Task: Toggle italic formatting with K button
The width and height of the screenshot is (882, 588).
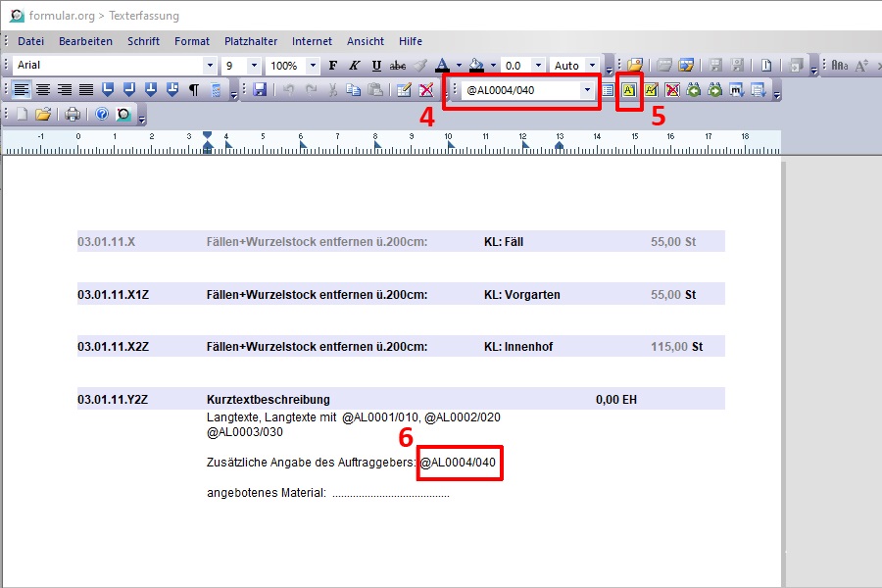Action: pyautogui.click(x=355, y=66)
